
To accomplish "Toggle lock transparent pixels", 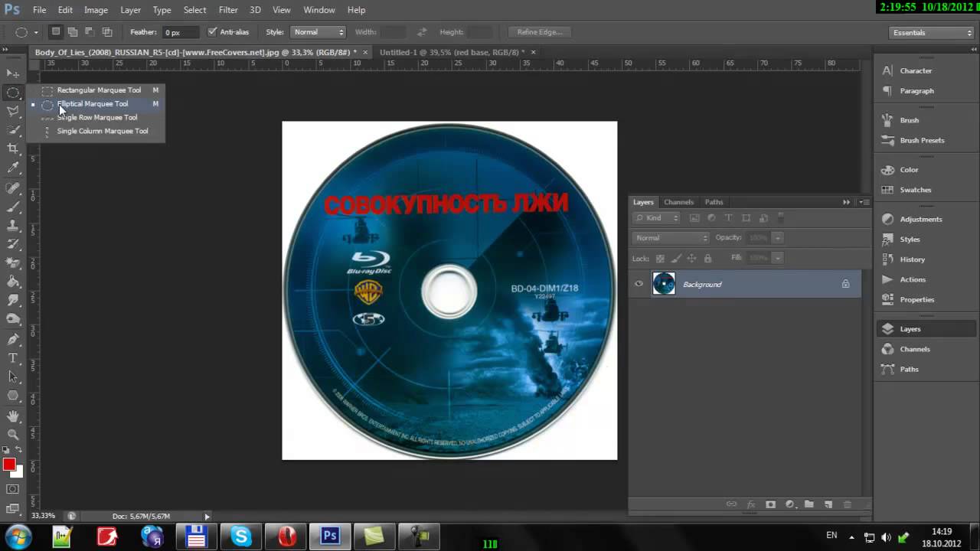I will pyautogui.click(x=660, y=259).
